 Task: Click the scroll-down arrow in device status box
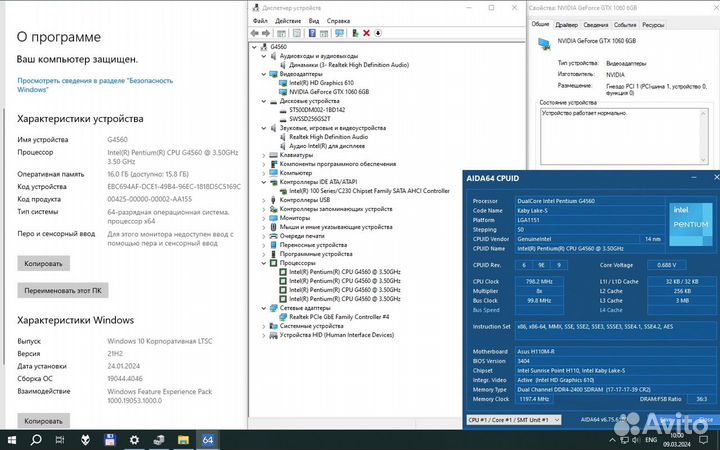click(x=703, y=160)
